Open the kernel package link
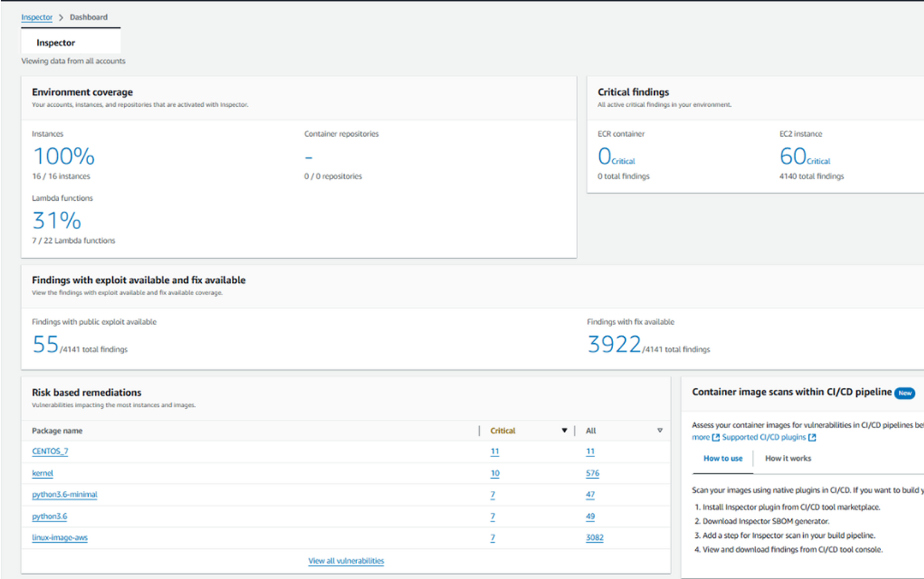This screenshot has width=924, height=579. (42, 473)
